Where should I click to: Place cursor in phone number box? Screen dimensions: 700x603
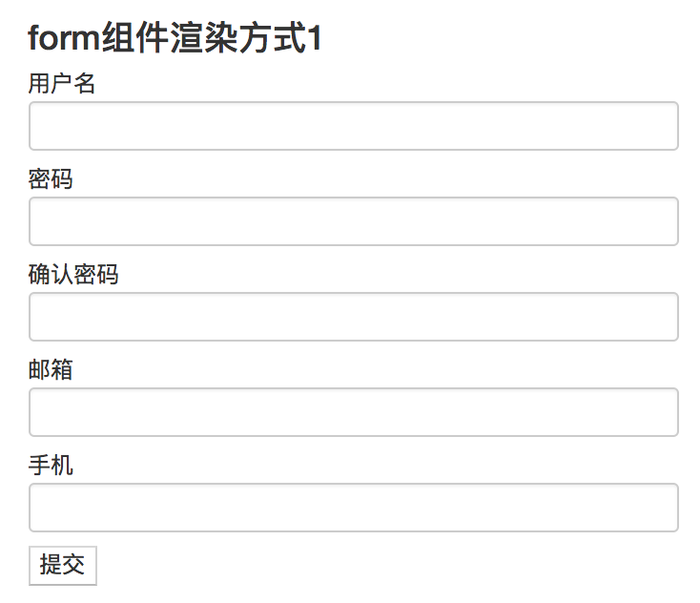pos(353,508)
